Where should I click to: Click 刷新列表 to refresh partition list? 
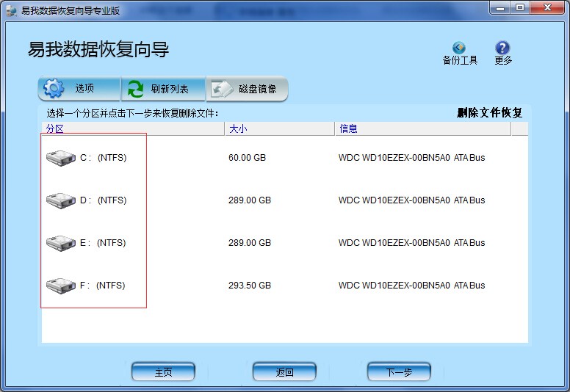click(170, 89)
